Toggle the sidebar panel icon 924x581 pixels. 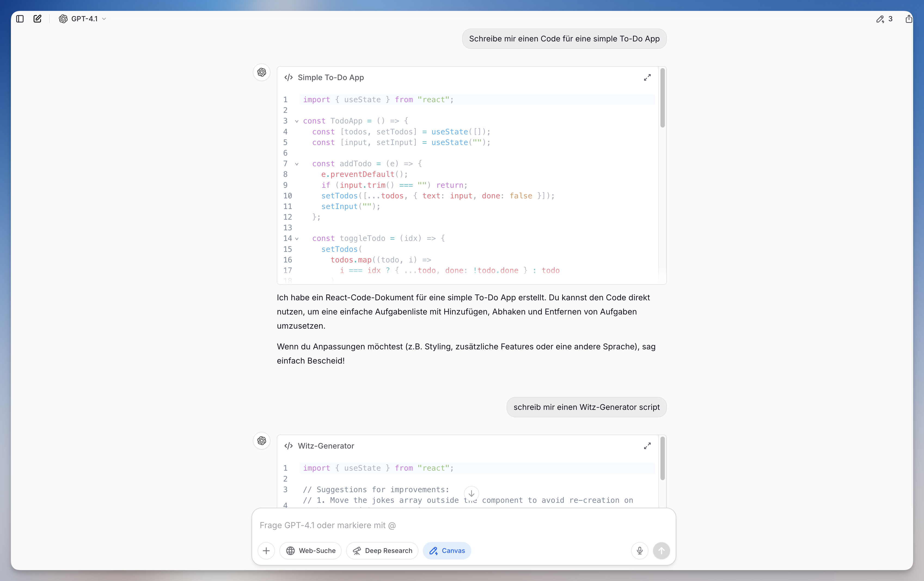tap(20, 19)
